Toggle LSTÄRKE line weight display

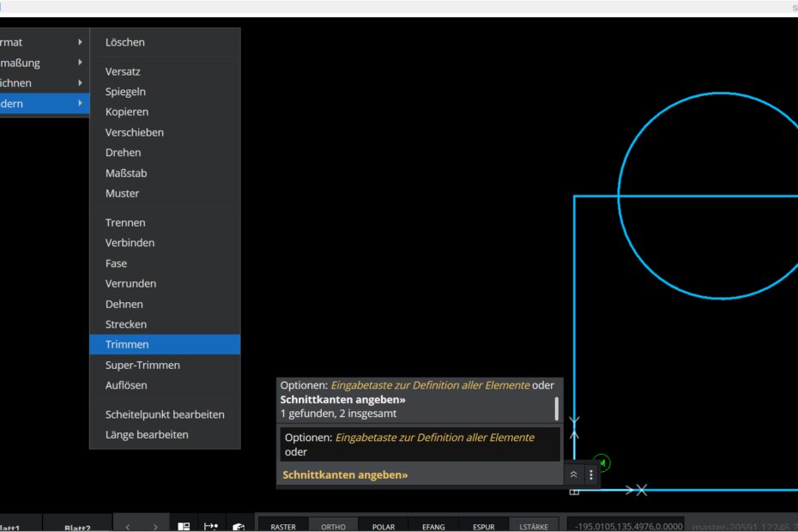point(534,526)
